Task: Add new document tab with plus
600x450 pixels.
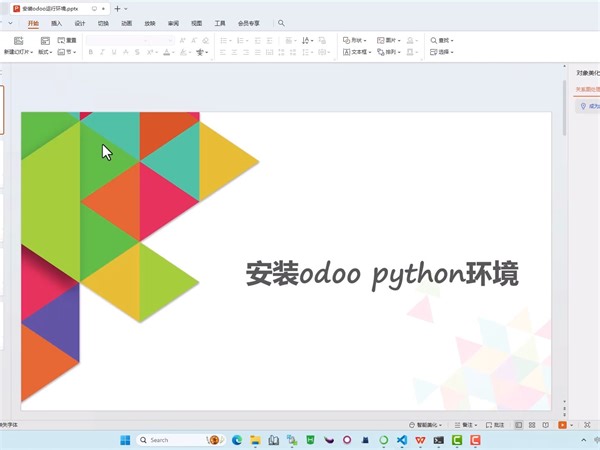Action: point(117,8)
